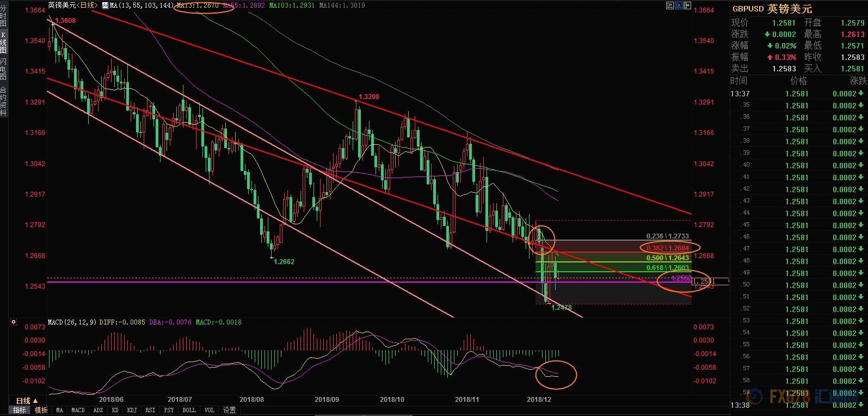Click the 13:37 tick row timestamp
This screenshot has width=868, height=416.
(x=741, y=94)
